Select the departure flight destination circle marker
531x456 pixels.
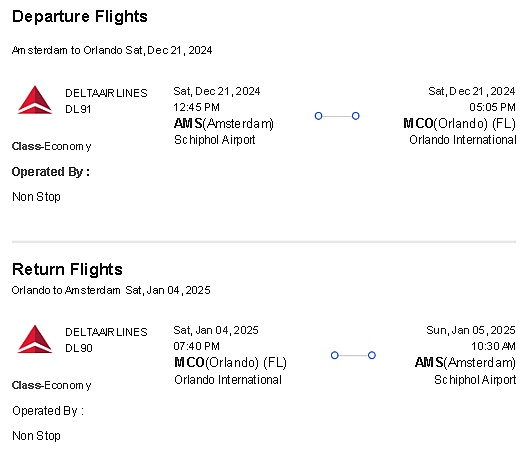tap(355, 116)
